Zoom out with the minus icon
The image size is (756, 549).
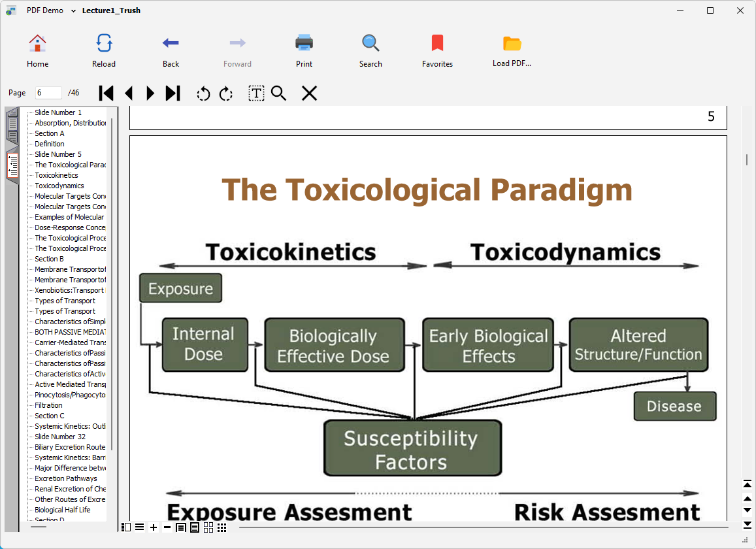(167, 527)
